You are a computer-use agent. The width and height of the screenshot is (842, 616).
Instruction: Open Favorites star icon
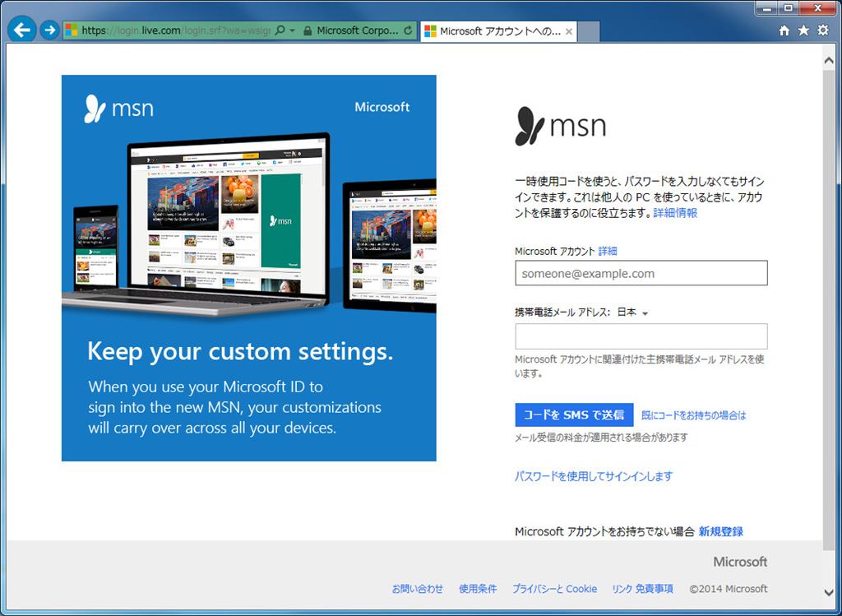tap(803, 30)
